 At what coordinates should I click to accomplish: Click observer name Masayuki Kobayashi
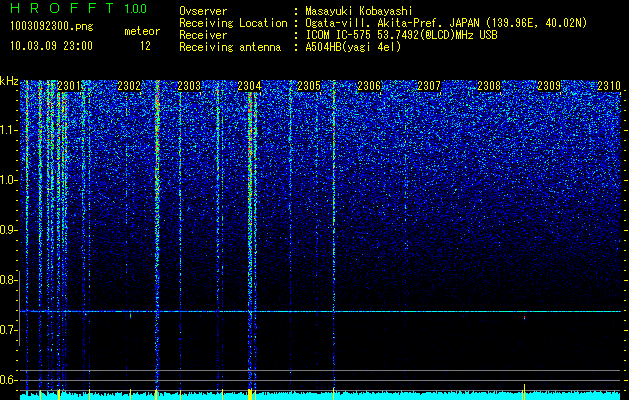coord(359,11)
